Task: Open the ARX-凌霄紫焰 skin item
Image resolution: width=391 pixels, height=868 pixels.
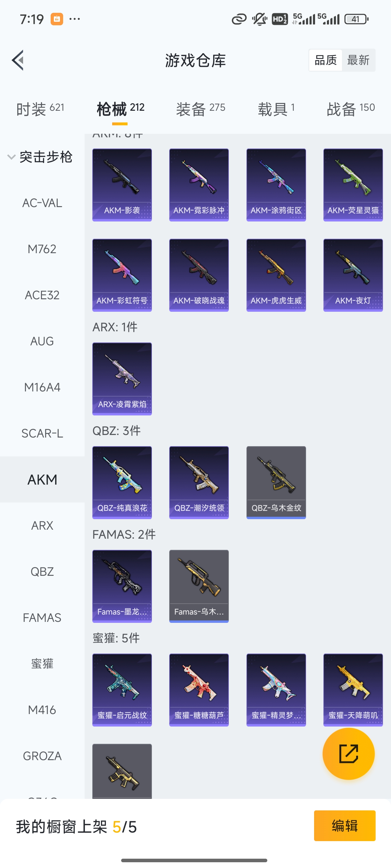Action: (122, 379)
